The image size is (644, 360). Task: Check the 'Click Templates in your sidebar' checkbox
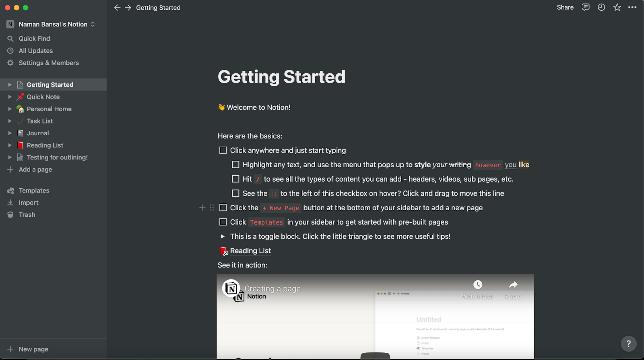223,222
